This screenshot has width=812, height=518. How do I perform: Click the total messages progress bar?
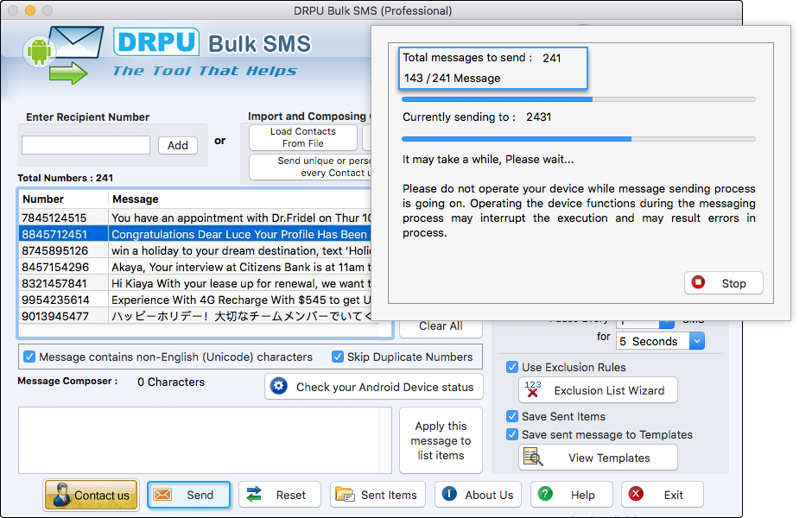(x=579, y=98)
